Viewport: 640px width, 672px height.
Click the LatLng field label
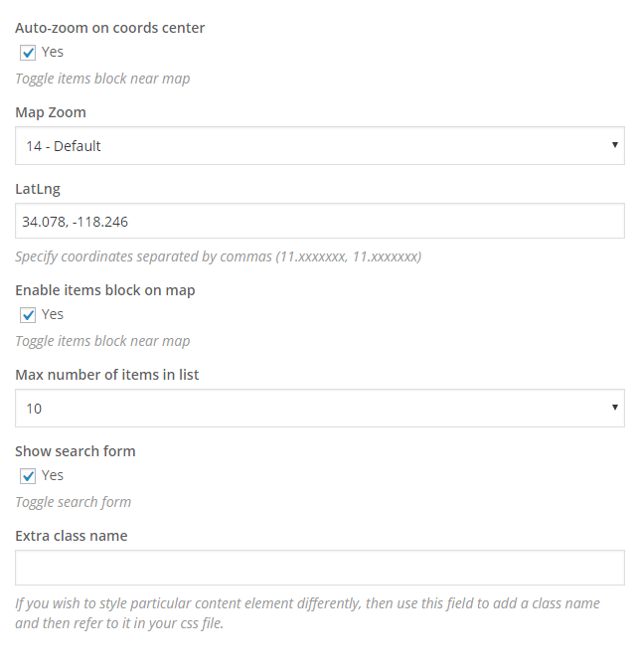click(x=38, y=188)
